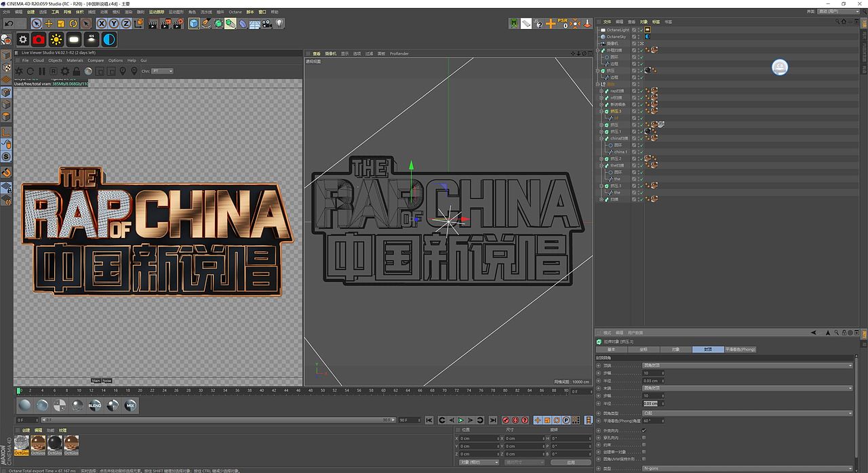The width and height of the screenshot is (868, 473).
Task: Click the red Octane camera icon
Action: [x=39, y=40]
